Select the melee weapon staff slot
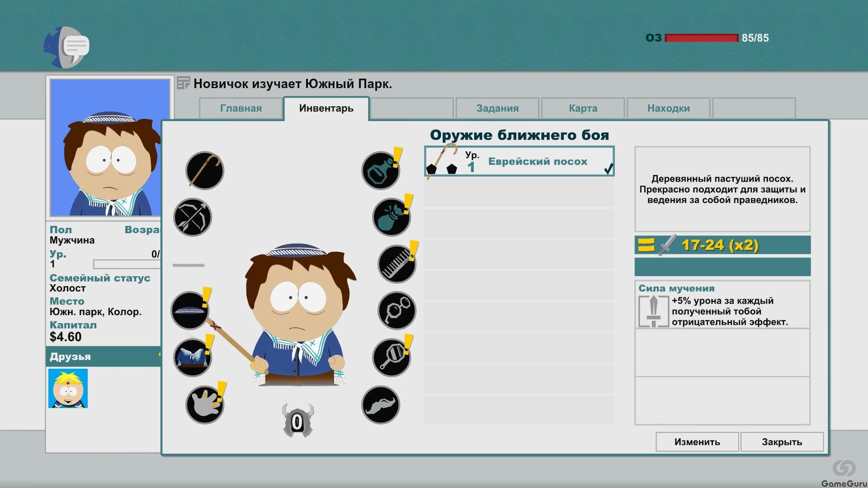 (205, 170)
